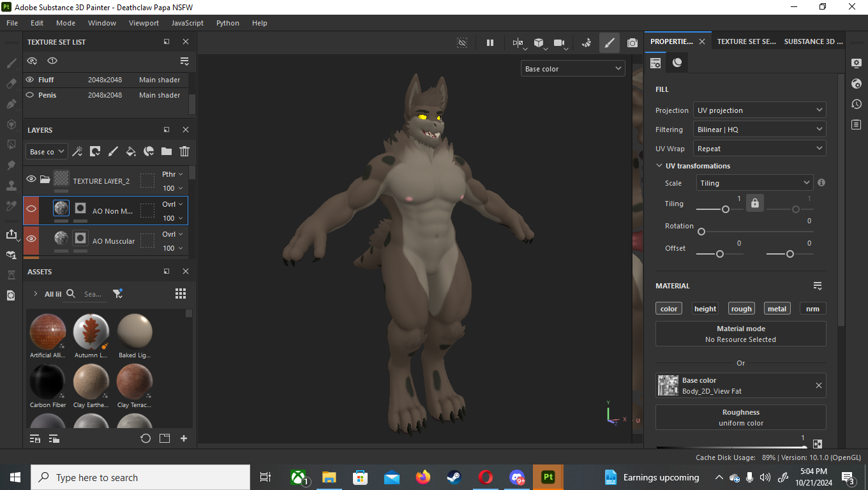Open the asset filter funnel icon
The height and width of the screenshot is (490, 868).
point(117,293)
